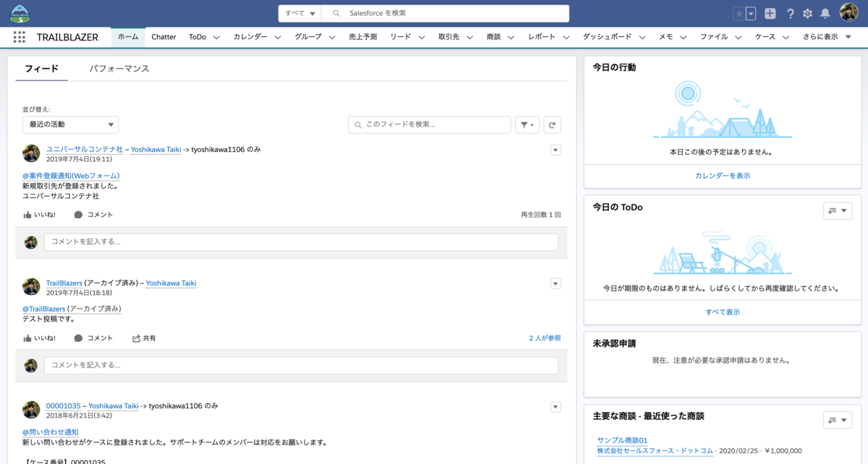The height and width of the screenshot is (464, 868).
Task: Open Salesforce Help with the question mark icon
Action: pos(791,12)
